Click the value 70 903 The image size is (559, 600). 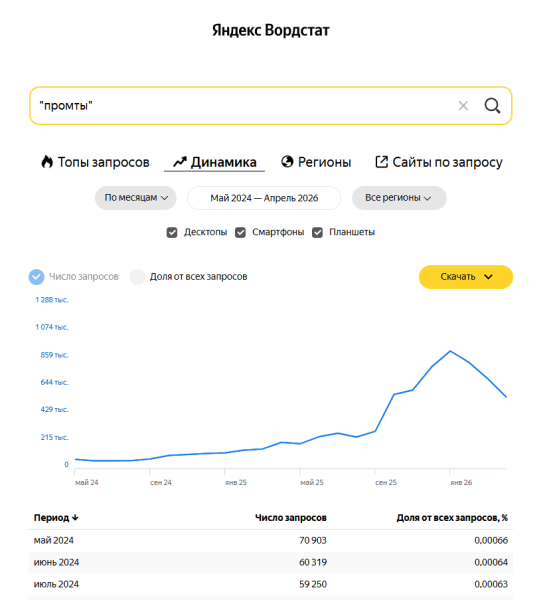tap(313, 540)
